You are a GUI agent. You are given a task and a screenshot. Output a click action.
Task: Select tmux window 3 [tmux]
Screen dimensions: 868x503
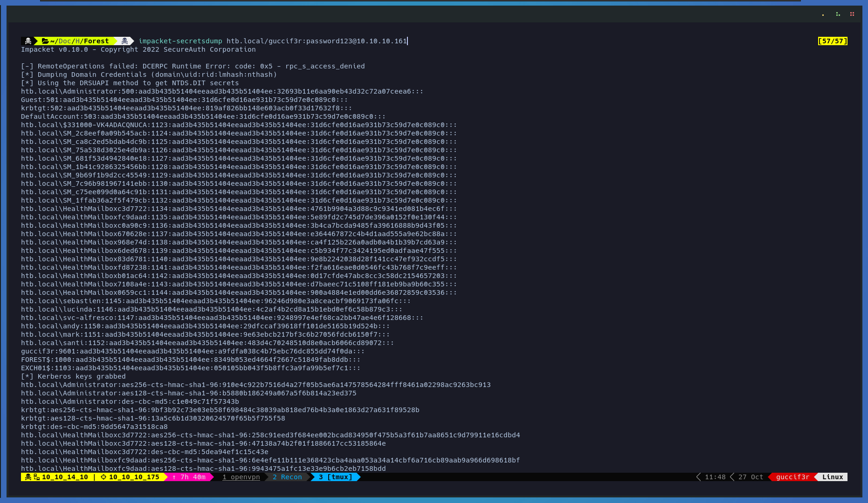(335, 477)
